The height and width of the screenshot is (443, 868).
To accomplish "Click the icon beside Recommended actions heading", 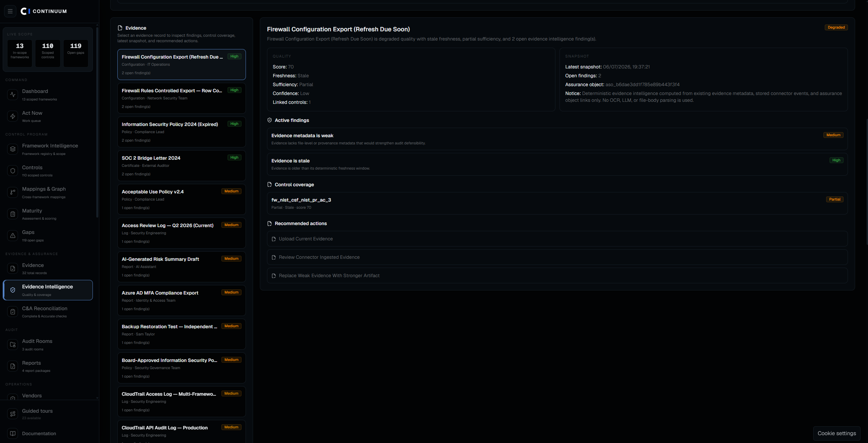I will [x=270, y=223].
